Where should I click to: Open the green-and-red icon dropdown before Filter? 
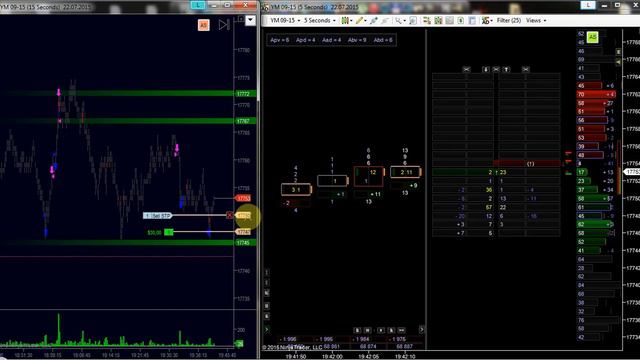tap(487, 20)
